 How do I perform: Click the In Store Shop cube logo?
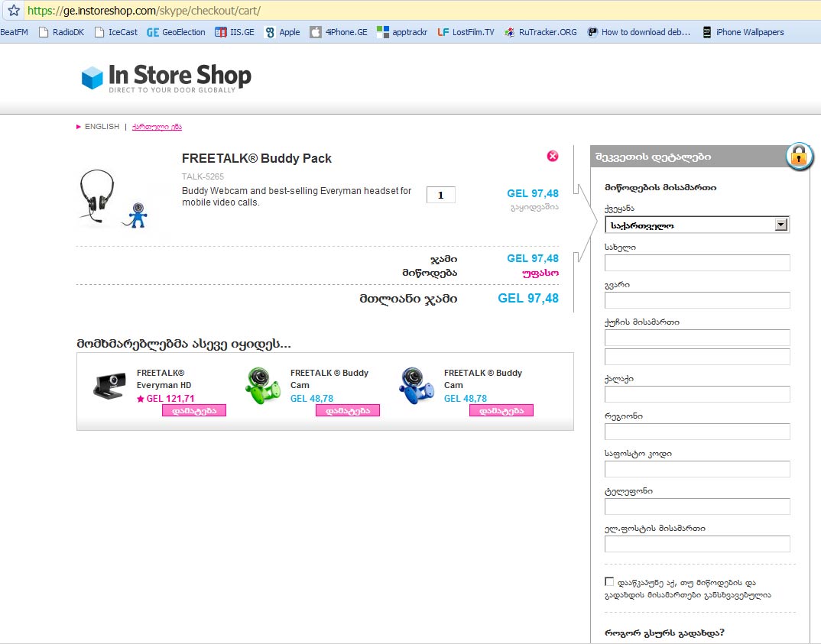coord(92,77)
